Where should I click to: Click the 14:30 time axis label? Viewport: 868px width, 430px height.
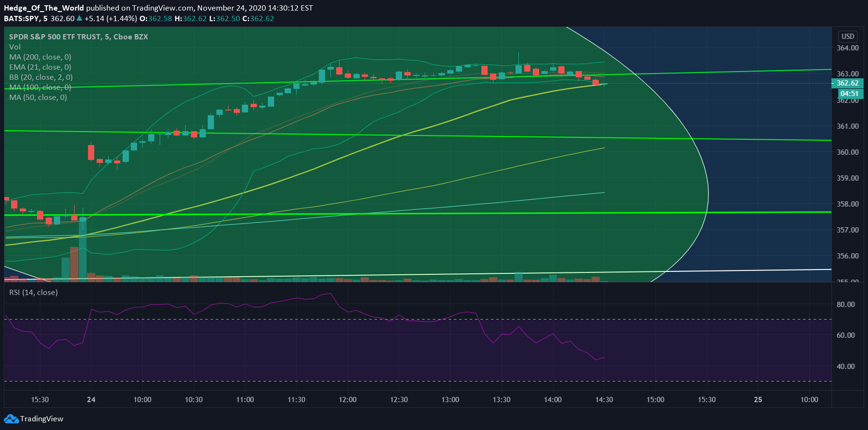[x=604, y=400]
